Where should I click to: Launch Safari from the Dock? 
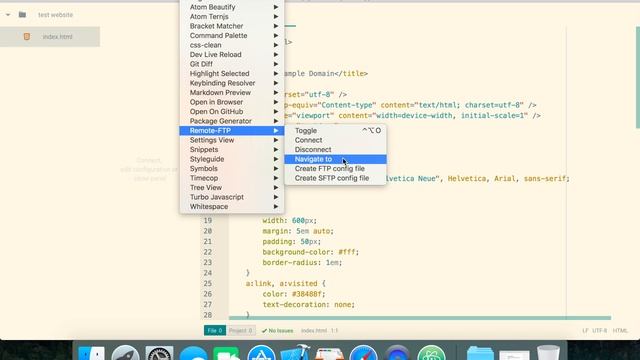363,353
